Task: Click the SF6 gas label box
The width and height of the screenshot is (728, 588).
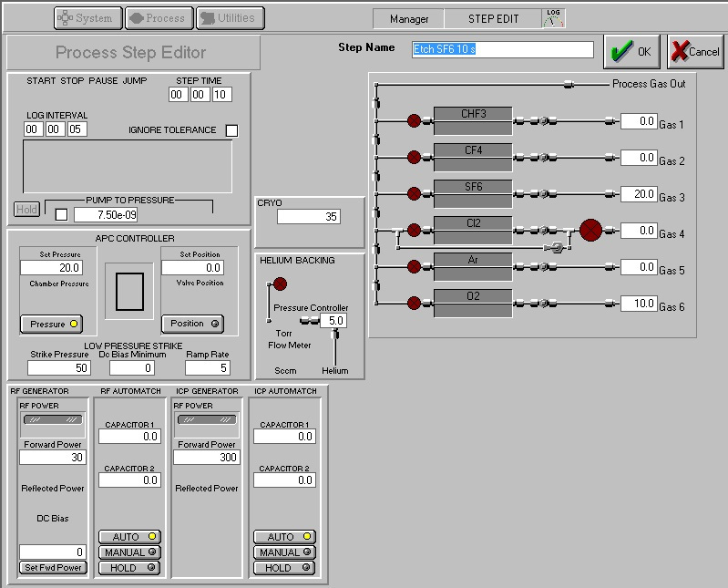Action: (x=473, y=193)
